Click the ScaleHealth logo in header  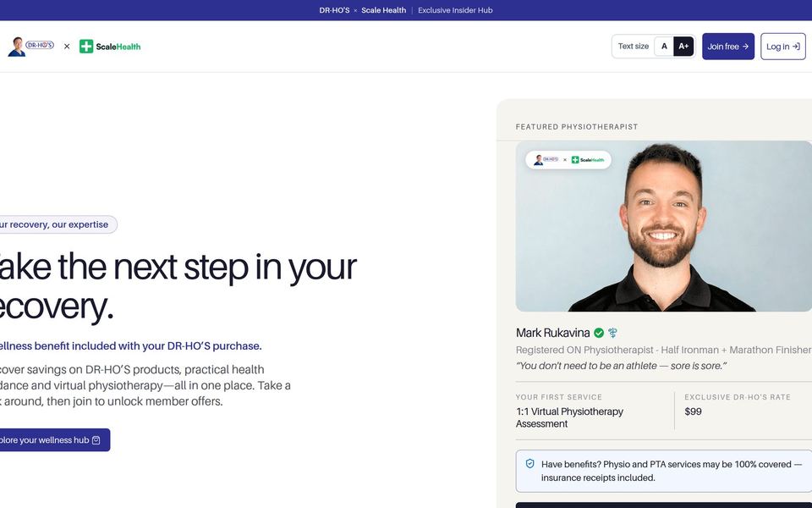(x=110, y=46)
